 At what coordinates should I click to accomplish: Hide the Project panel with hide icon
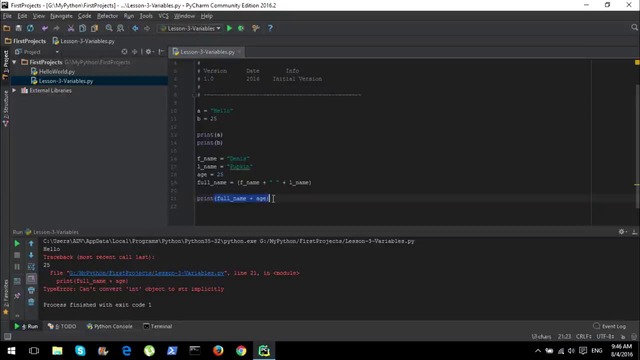(x=161, y=52)
